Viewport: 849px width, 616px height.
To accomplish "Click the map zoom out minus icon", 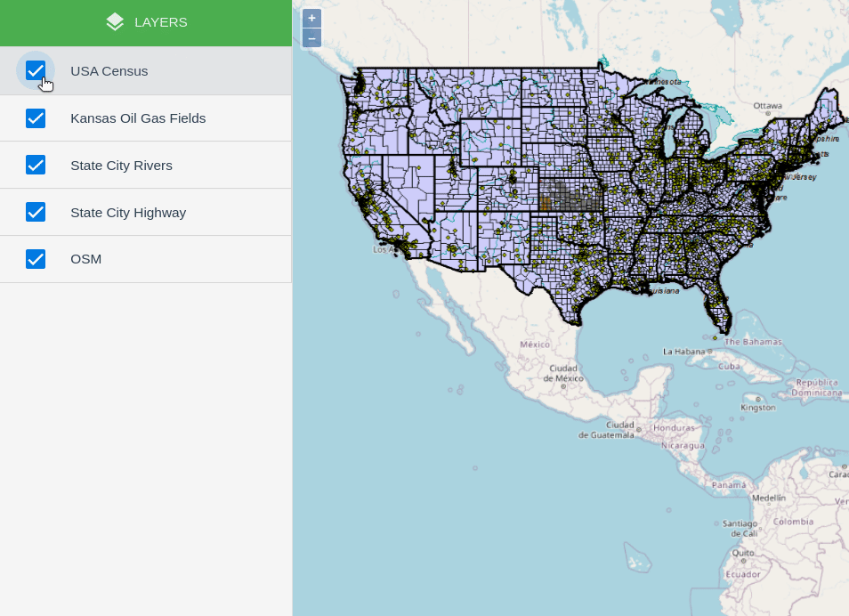I will (311, 37).
